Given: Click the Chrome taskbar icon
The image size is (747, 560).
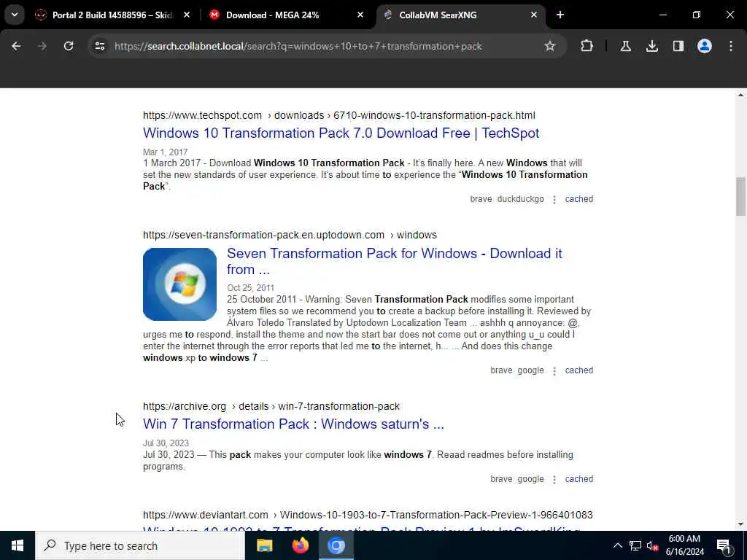Looking at the screenshot, I should click(336, 545).
